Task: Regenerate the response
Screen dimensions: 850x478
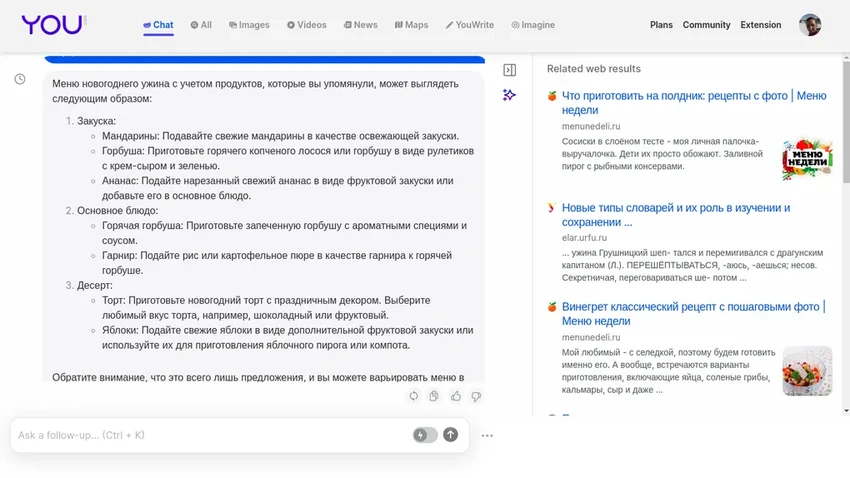Action: pos(414,396)
